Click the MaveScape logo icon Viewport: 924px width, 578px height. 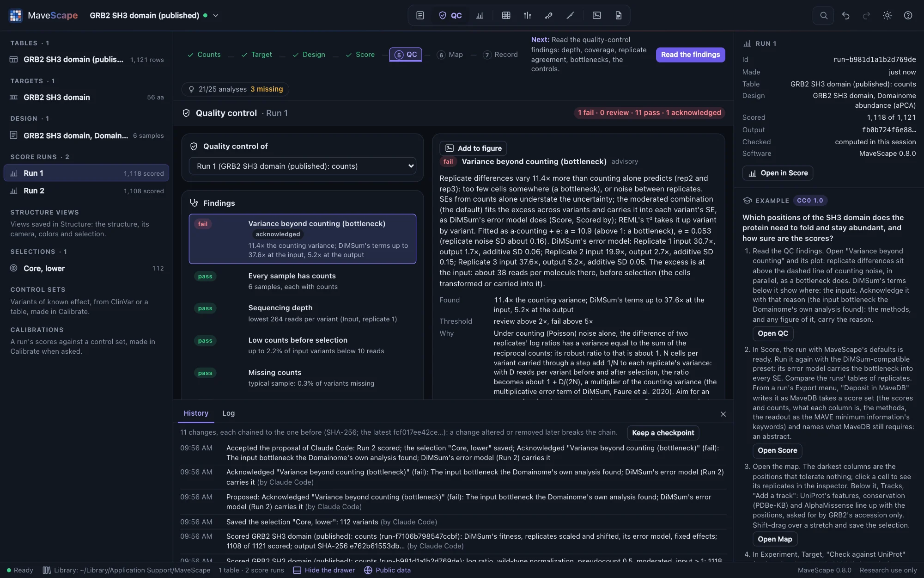tap(16, 15)
